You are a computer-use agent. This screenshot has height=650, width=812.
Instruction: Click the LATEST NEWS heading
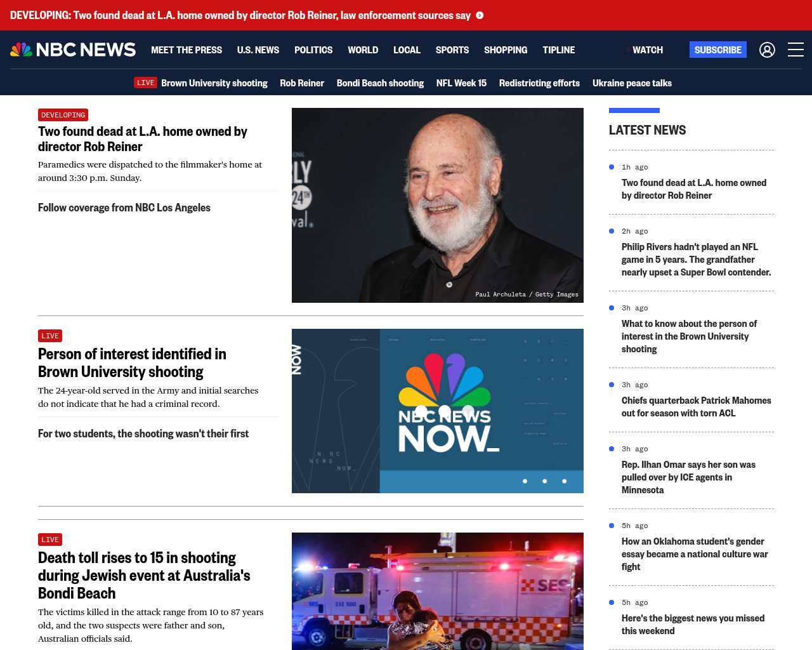pyautogui.click(x=647, y=130)
